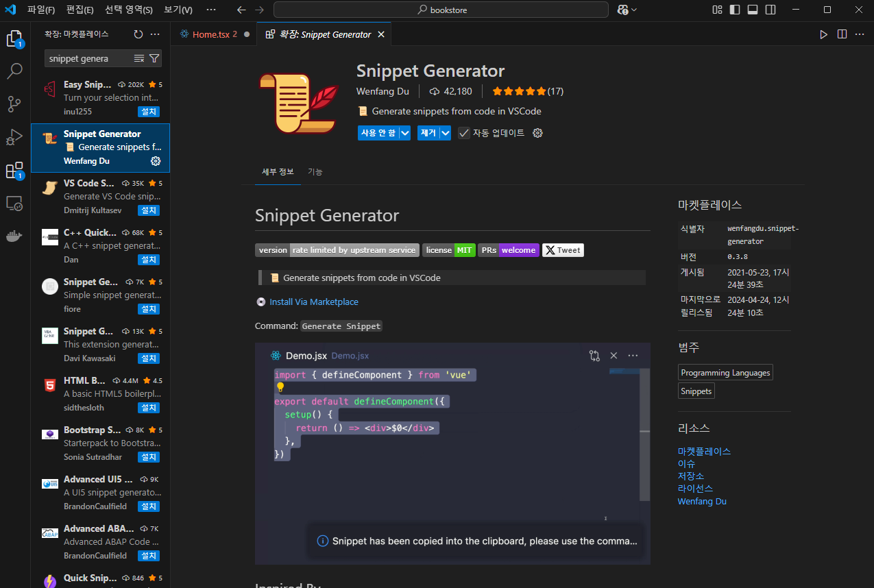Open the customize layout icon

tap(717, 10)
